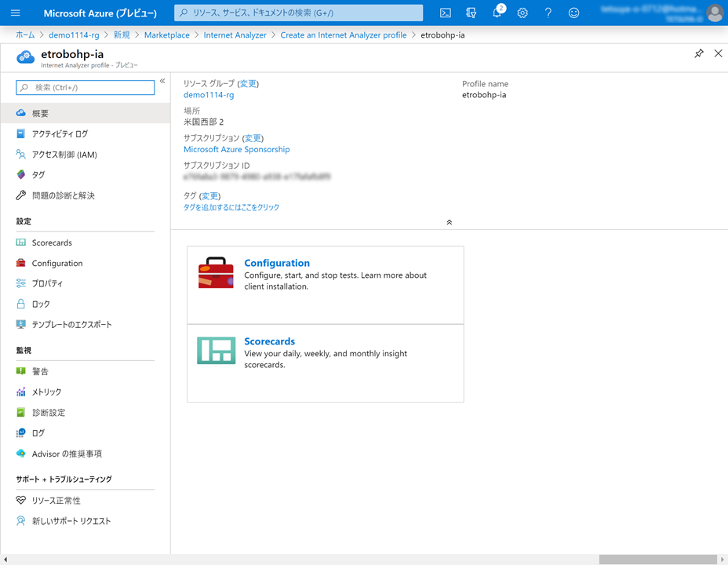The width and height of the screenshot is (728, 565).
Task: Go to Marketplace in the breadcrumb
Action: (166, 35)
